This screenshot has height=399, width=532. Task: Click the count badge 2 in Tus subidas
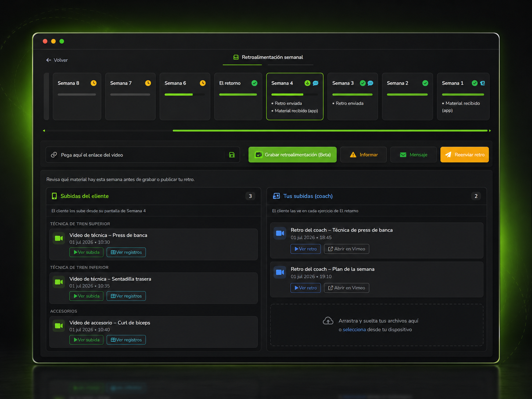pyautogui.click(x=476, y=196)
